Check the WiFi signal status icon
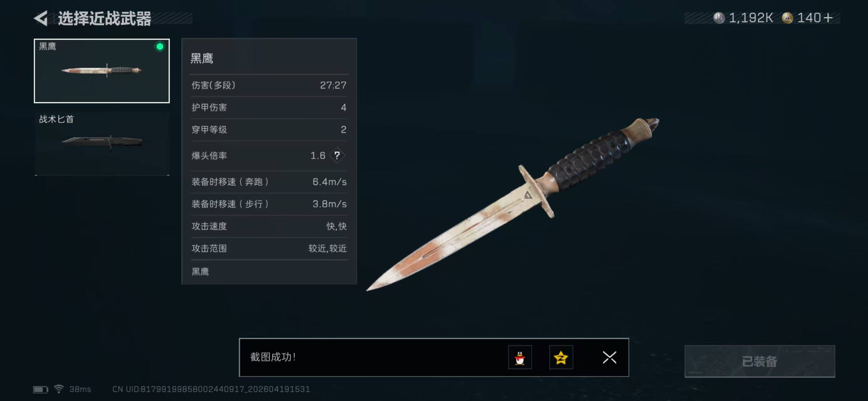Viewport: 868px width, 401px height. click(59, 389)
